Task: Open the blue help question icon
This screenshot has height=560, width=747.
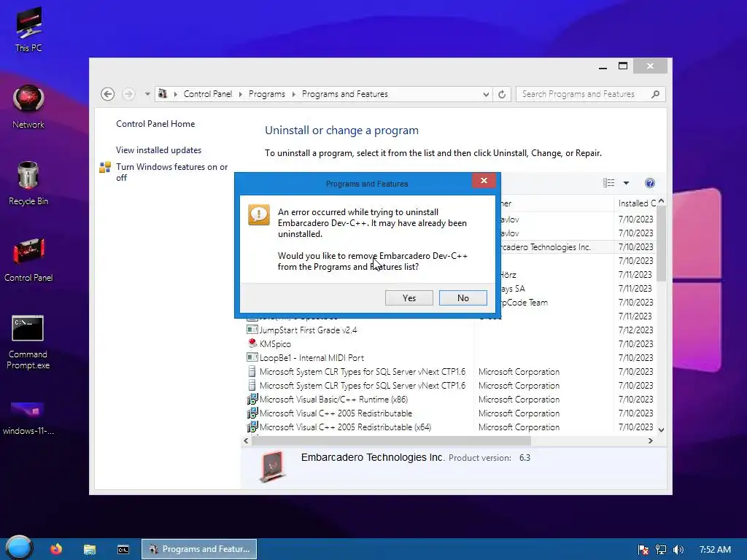Action: click(x=650, y=183)
